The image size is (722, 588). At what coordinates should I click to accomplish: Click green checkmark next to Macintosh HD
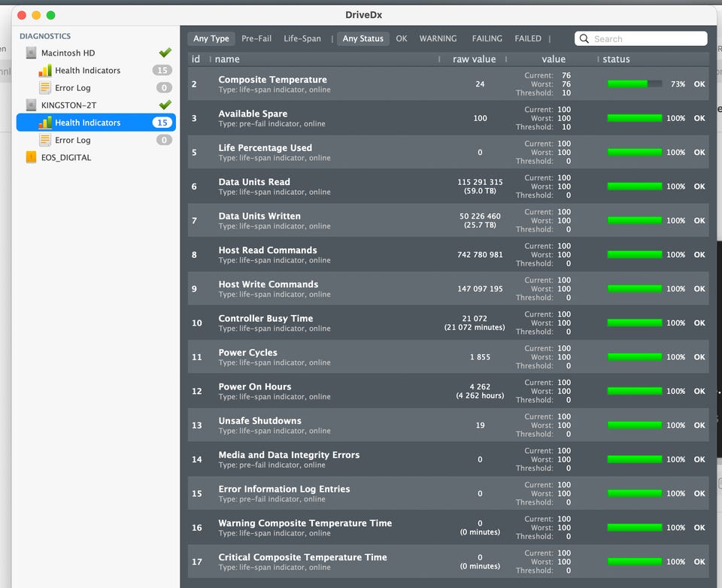click(x=165, y=53)
